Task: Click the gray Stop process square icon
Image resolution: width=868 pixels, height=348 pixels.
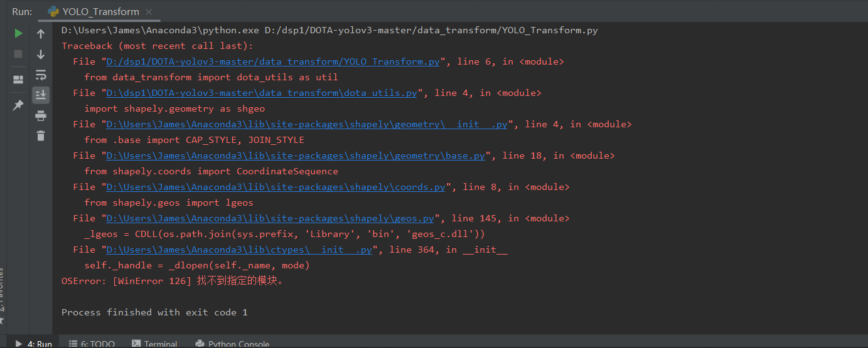Action: 19,54
